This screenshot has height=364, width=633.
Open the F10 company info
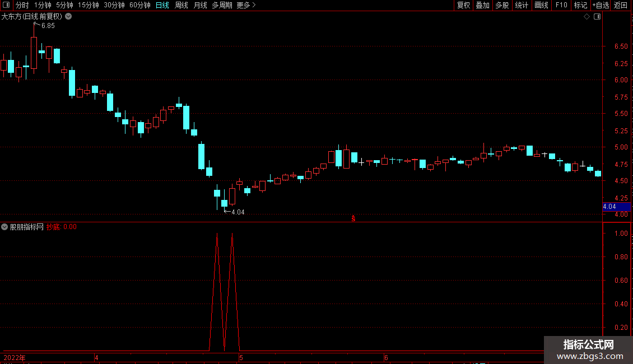561,5
